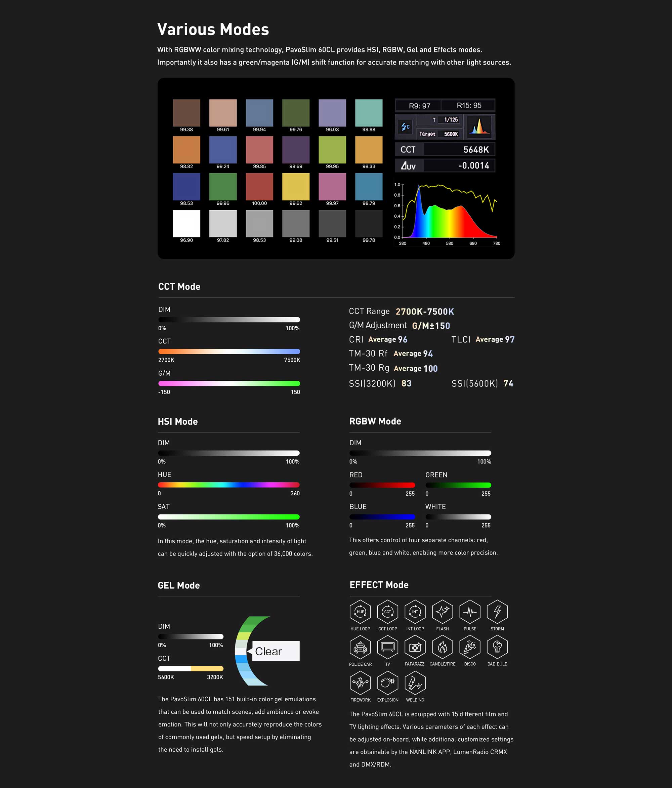The image size is (672, 788).
Task: Click the DIM slider in CCT Mode
Action: coord(229,320)
